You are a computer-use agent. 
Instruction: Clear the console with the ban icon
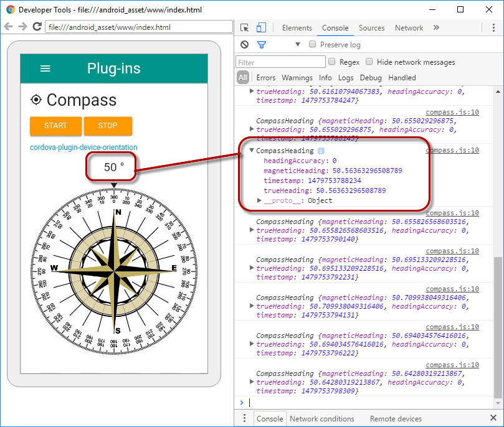(244, 45)
